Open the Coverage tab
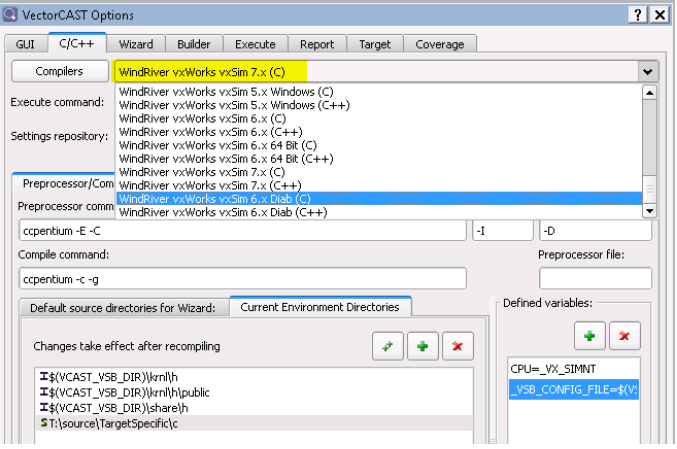The height and width of the screenshot is (449, 677). pos(440,44)
